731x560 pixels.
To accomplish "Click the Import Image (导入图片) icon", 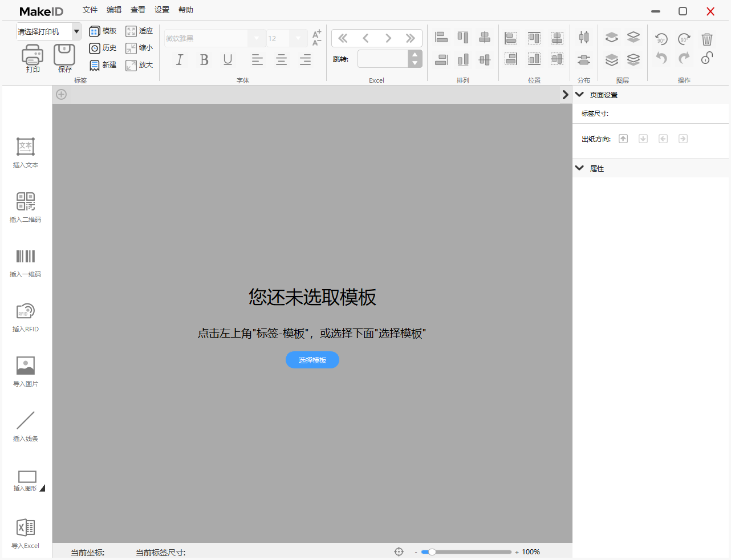I will click(x=26, y=366).
